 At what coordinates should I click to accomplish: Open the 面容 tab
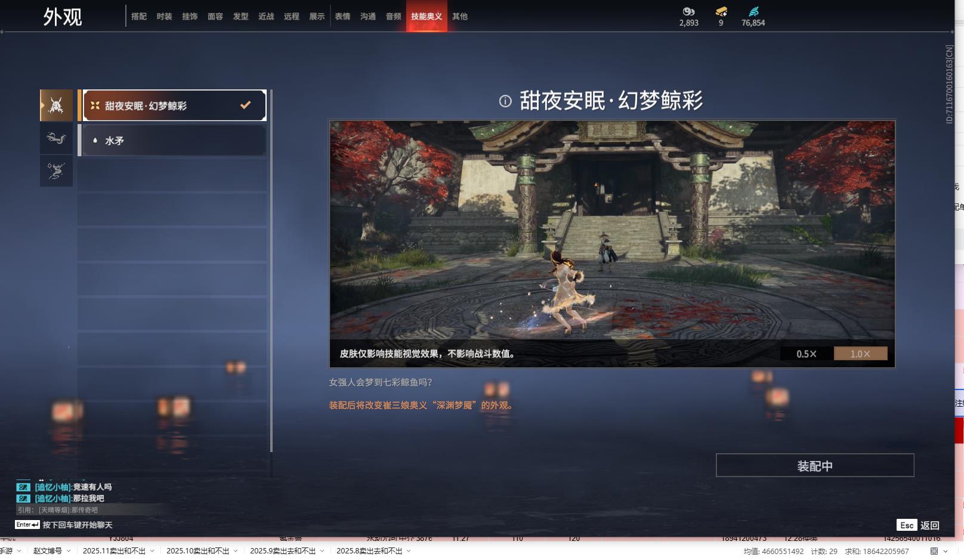215,17
